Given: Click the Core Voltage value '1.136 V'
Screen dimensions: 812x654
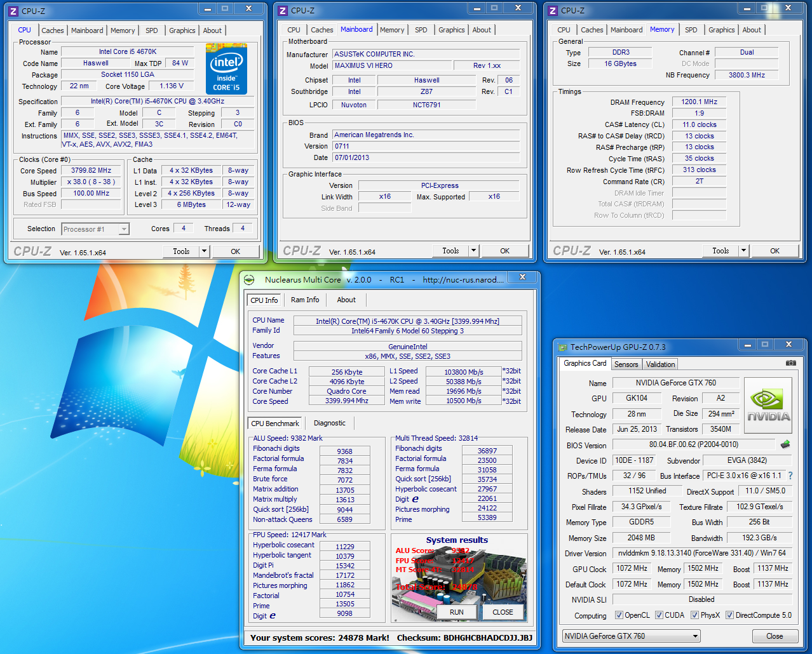Looking at the screenshot, I should point(172,86).
